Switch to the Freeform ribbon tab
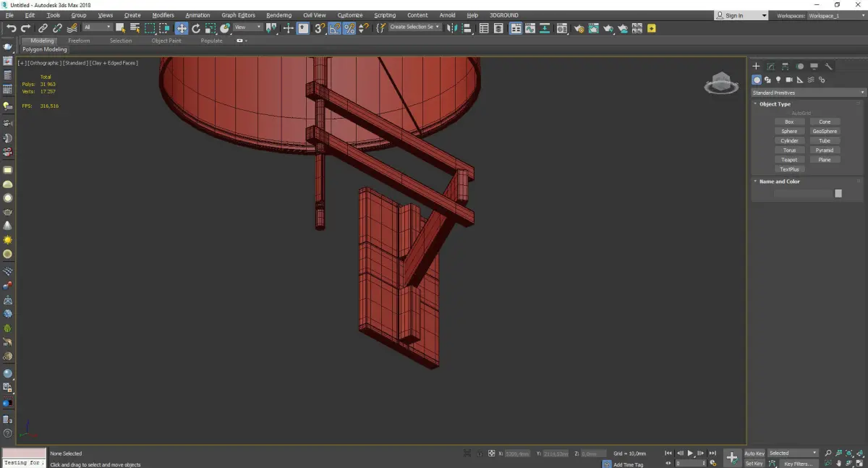The height and width of the screenshot is (468, 868). point(79,41)
